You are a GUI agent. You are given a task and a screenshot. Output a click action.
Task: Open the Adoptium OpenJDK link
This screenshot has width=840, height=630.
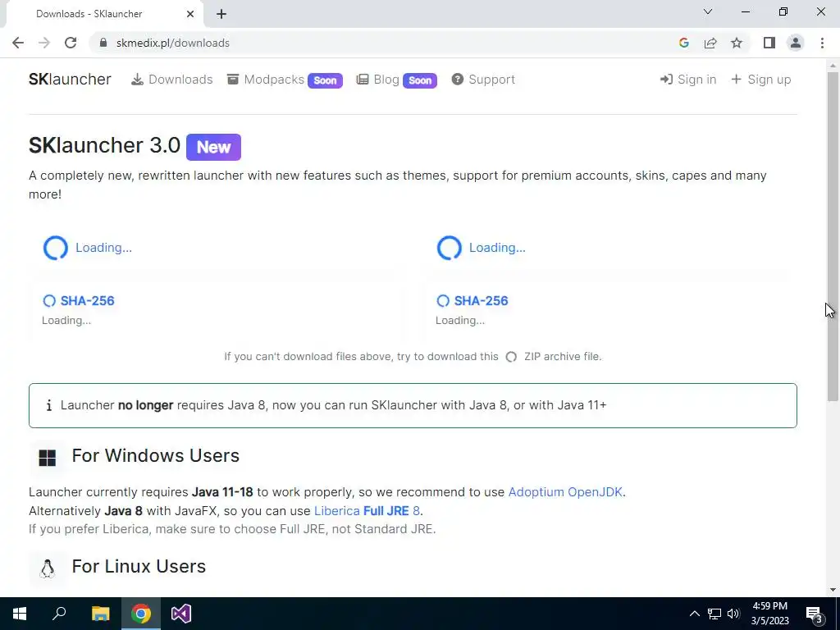565,492
